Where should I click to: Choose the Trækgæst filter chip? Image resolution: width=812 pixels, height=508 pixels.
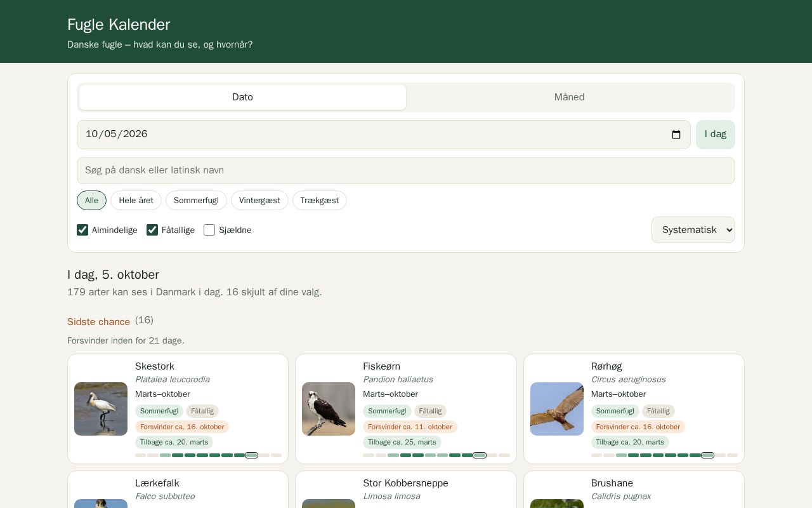pyautogui.click(x=320, y=201)
